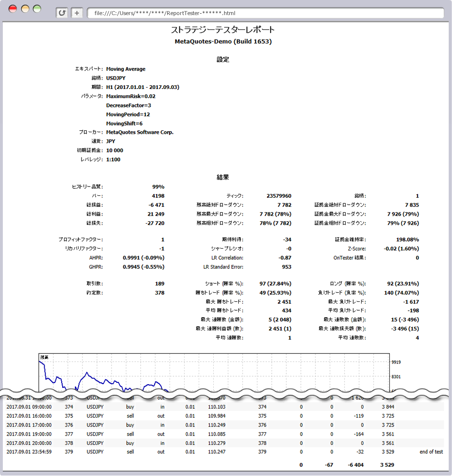Image resolution: width=452 pixels, height=476 pixels.
Task: Select bars value 4198
Action: pos(158,196)
